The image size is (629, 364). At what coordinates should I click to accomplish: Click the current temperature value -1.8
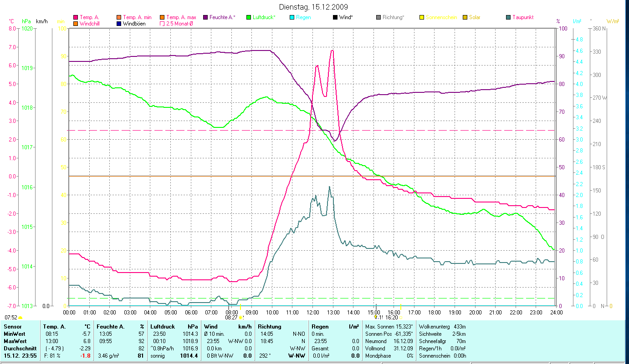click(86, 355)
